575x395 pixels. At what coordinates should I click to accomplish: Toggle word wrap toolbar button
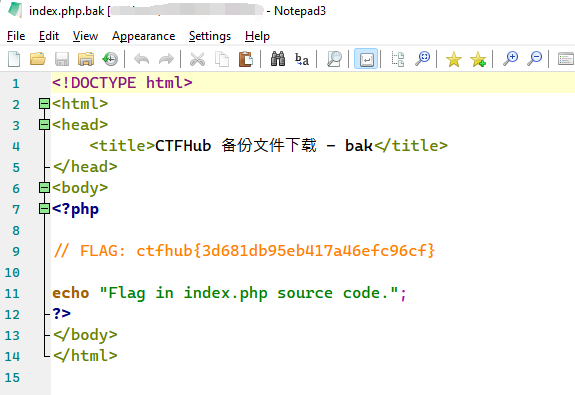click(x=366, y=59)
